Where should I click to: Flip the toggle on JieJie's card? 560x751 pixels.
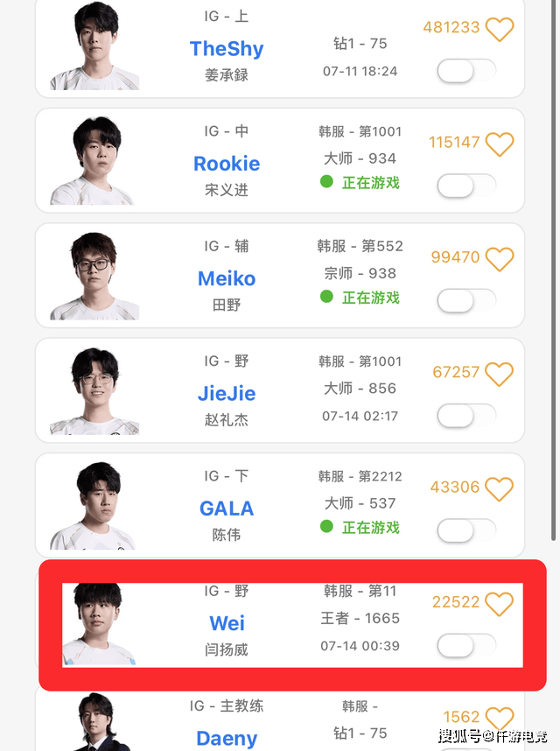465,416
